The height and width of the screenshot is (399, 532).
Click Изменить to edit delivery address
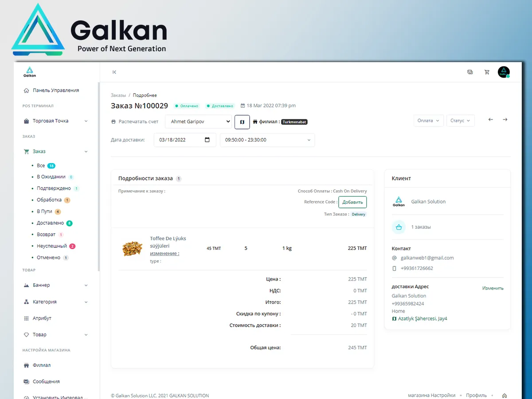coord(493,288)
